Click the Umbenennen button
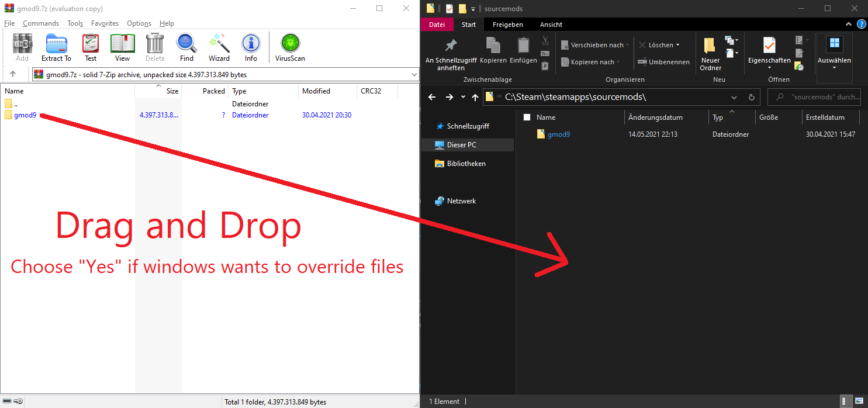Screen dimensions: 868x408 pyautogui.click(x=664, y=62)
